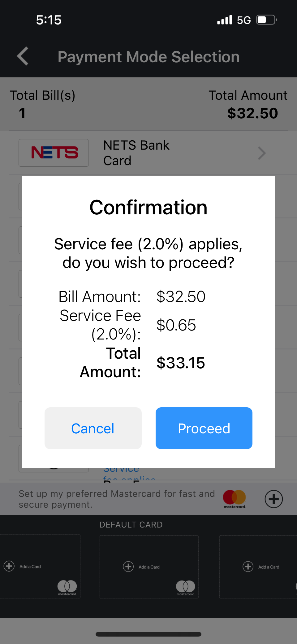Screen dimensions: 297x644
Task: Tap the back arrow in the header
Action: 23,56
